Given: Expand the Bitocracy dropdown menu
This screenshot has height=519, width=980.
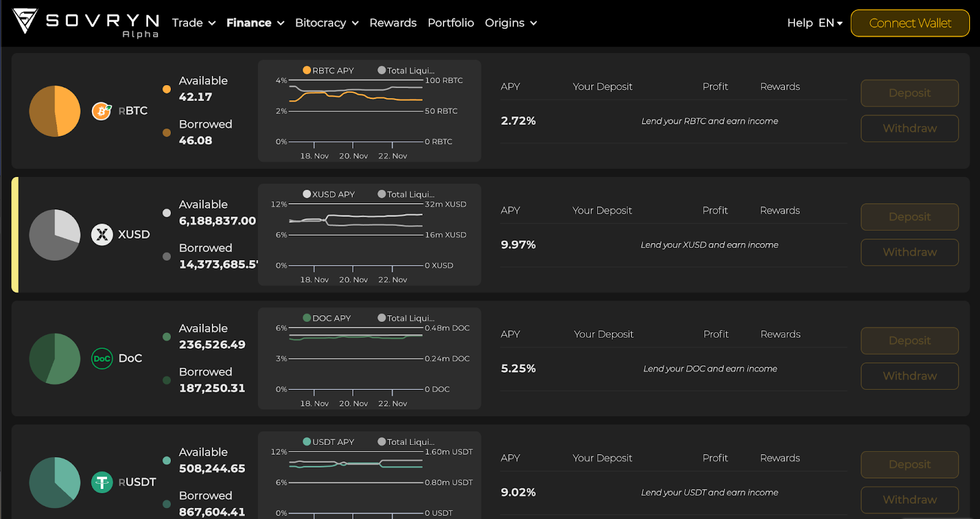Looking at the screenshot, I should (326, 23).
